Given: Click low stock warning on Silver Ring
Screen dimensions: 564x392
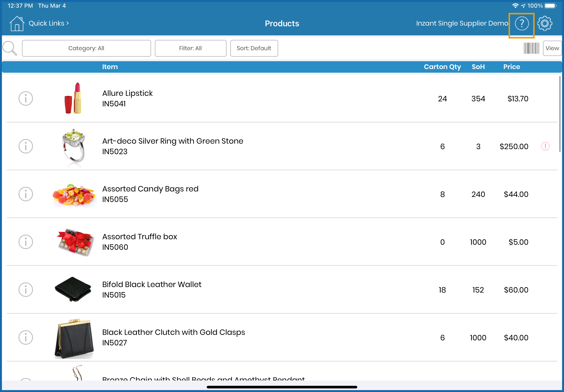Looking at the screenshot, I should pos(545,146).
